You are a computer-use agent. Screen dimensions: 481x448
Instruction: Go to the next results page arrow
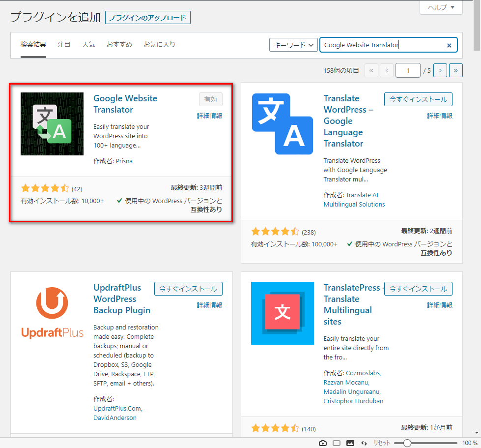[440, 70]
